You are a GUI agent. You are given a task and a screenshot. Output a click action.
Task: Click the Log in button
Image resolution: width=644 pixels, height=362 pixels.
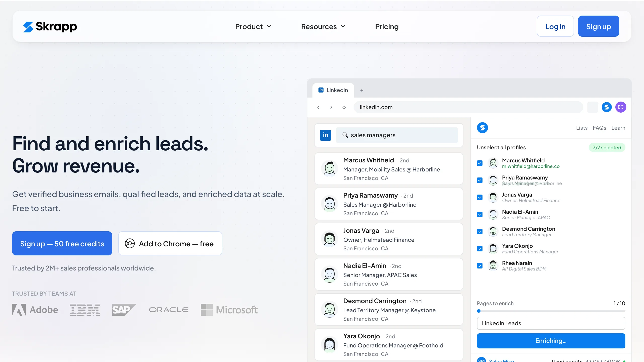(x=555, y=26)
